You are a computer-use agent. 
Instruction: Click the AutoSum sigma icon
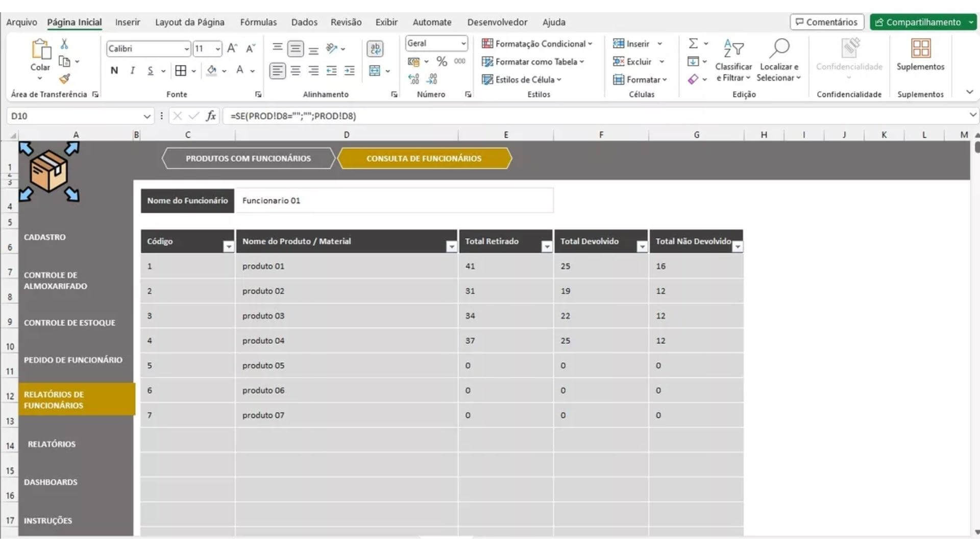tap(693, 44)
